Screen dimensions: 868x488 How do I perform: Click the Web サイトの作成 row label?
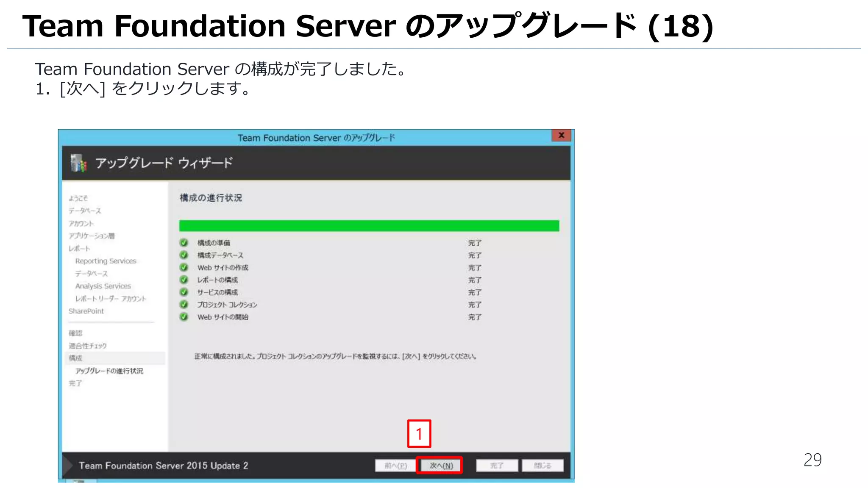tap(223, 267)
